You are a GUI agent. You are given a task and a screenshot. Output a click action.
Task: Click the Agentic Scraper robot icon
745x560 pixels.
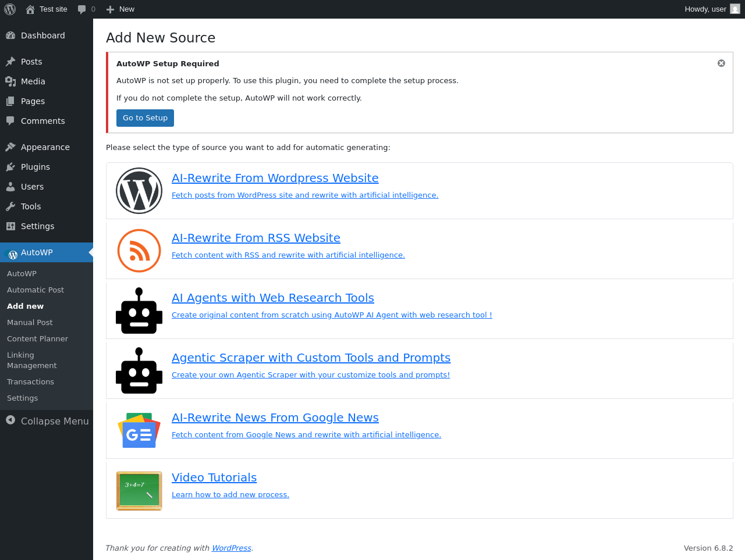pyautogui.click(x=139, y=370)
